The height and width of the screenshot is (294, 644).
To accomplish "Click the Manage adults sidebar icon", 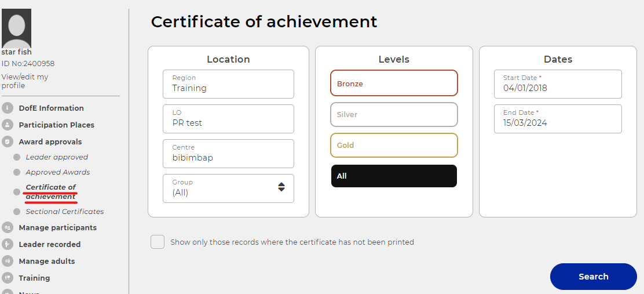I will [x=8, y=262].
